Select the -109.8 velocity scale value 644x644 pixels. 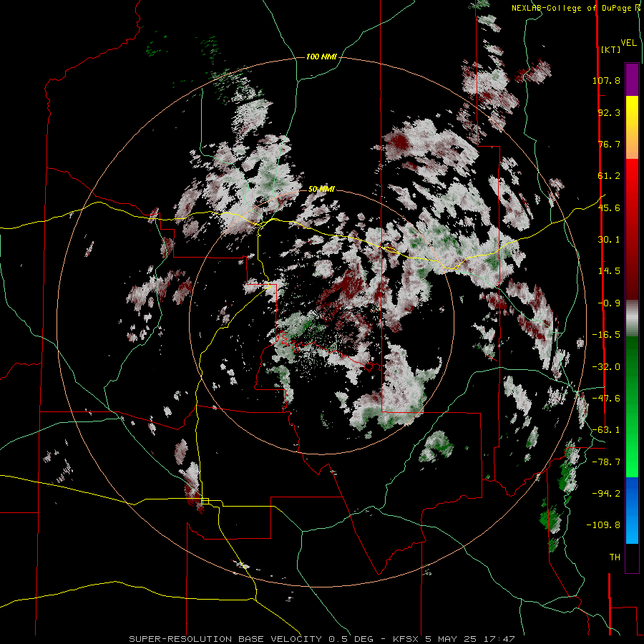(x=603, y=525)
